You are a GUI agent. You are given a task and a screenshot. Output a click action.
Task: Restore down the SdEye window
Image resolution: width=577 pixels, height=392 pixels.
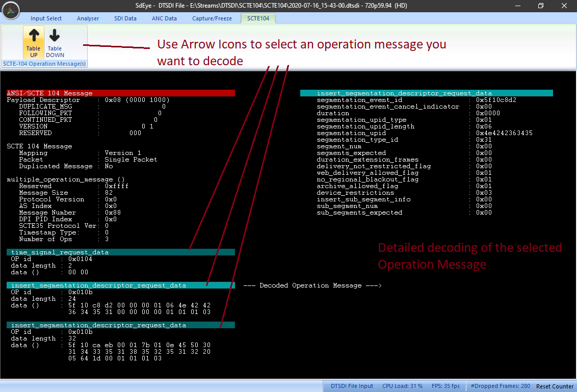click(540, 6)
